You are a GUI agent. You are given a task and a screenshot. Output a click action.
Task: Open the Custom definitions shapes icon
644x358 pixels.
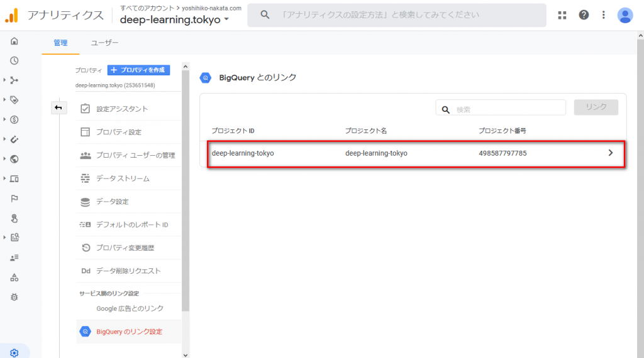pos(14,278)
